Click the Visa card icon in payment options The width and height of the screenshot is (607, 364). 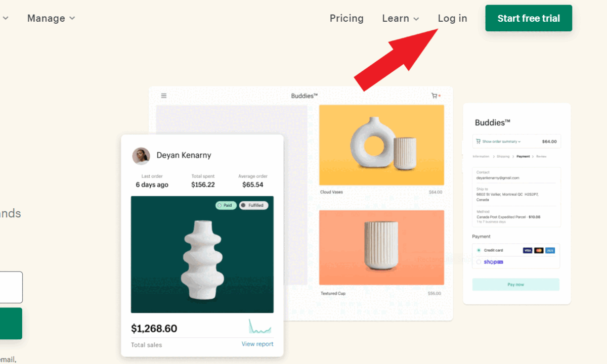point(528,250)
